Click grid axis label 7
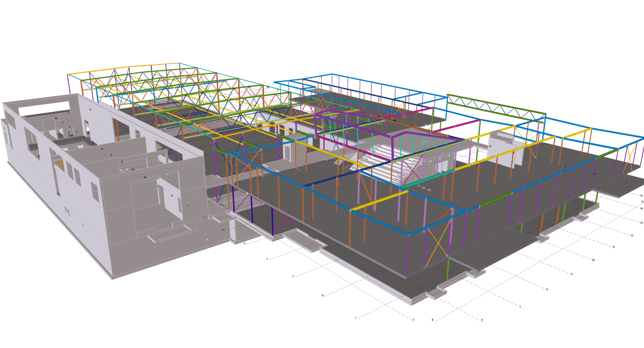 520,307
